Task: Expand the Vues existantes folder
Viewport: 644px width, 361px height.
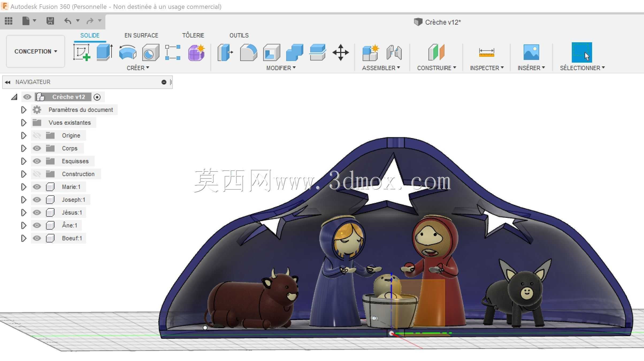Action: pos(24,123)
